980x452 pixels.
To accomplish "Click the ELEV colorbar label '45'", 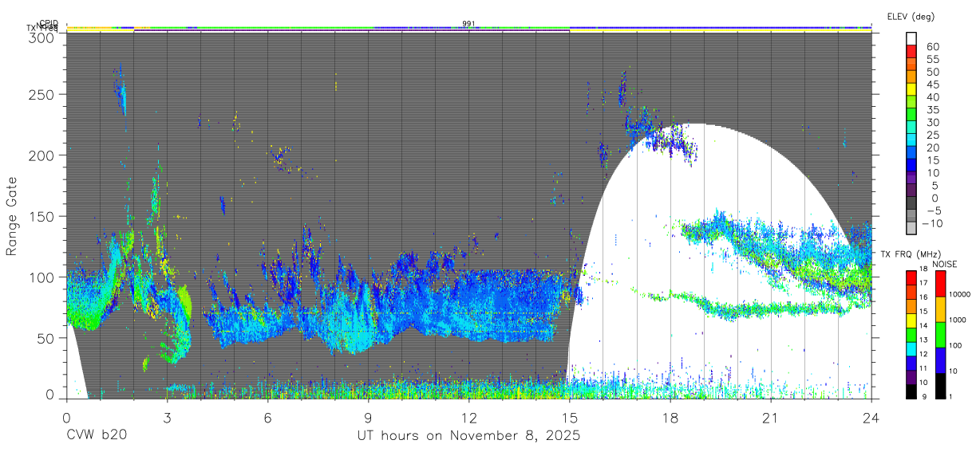I will [x=932, y=85].
